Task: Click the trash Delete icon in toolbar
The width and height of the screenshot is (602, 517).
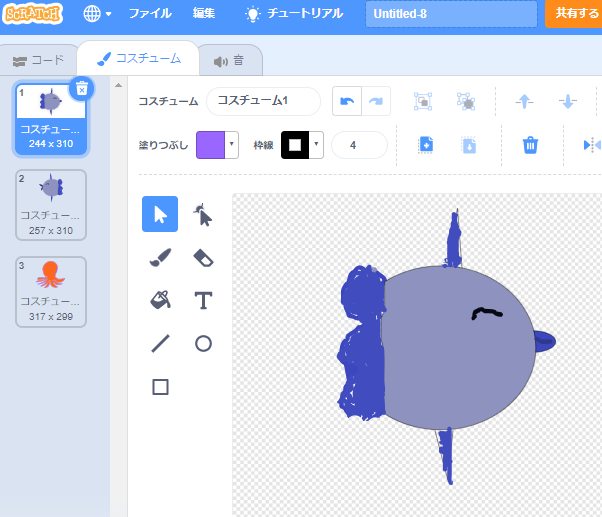Action: coord(530,145)
